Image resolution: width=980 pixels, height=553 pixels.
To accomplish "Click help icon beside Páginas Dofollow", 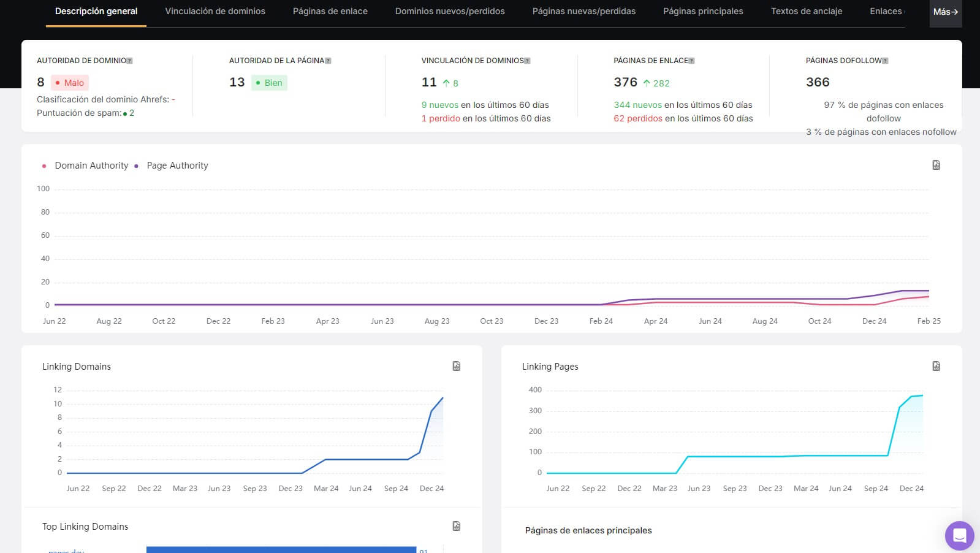I will coord(885,61).
